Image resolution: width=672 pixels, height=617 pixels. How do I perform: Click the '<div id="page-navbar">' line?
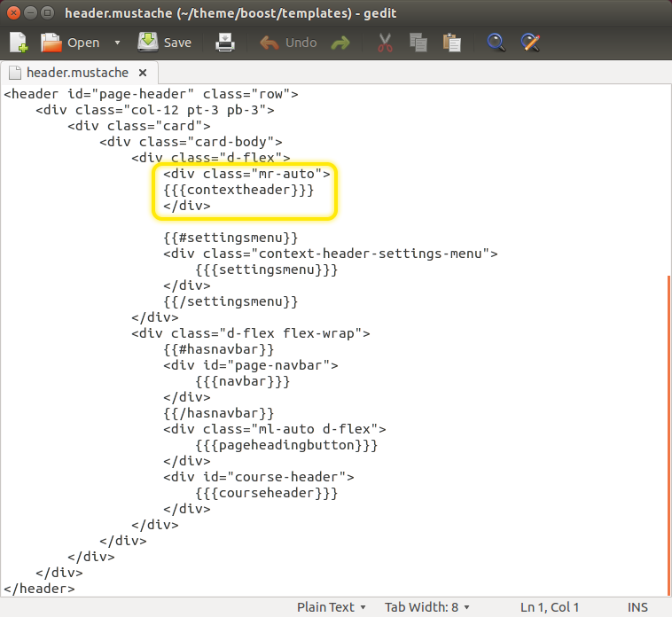click(x=251, y=365)
